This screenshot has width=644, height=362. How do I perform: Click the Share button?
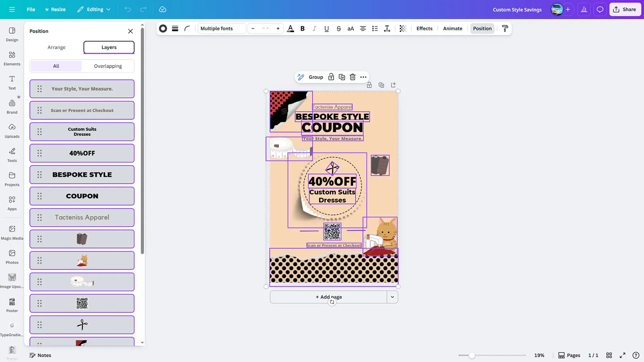pyautogui.click(x=625, y=10)
